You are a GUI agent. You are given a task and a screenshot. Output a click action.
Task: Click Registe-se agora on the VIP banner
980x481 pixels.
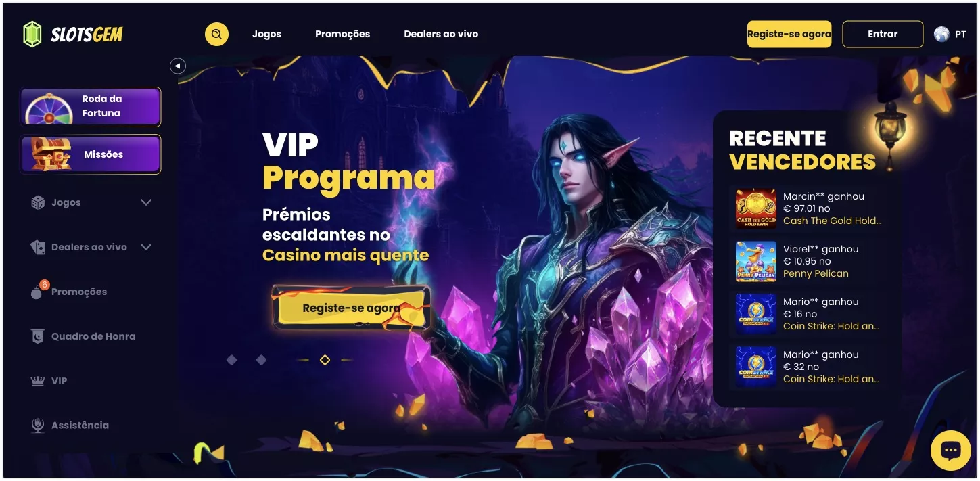click(351, 308)
